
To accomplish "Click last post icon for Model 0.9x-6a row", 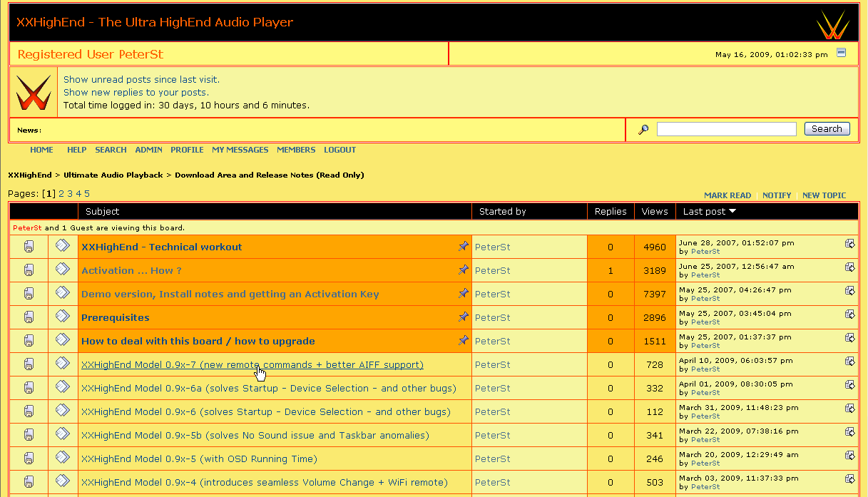I will [x=850, y=385].
